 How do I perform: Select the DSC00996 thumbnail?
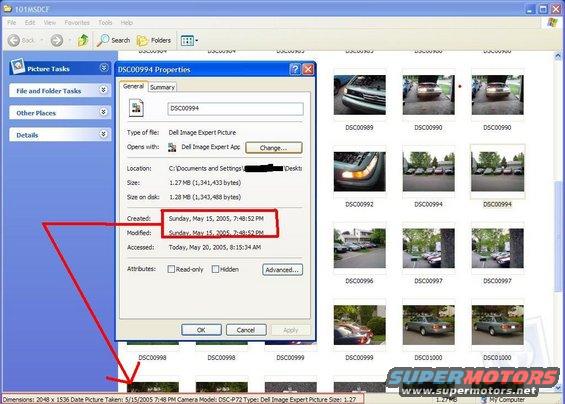click(360, 248)
